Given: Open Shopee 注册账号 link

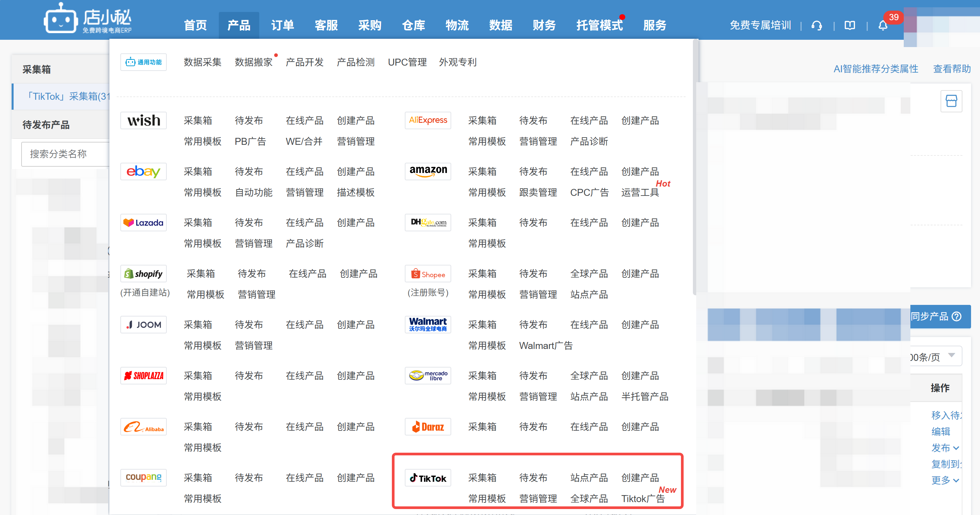Looking at the screenshot, I should tap(428, 293).
